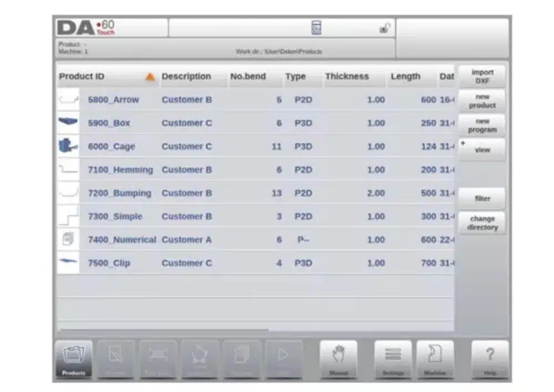This screenshot has height=392, width=554.
Task: Click Customer A description in 7400_Numerical row
Action: tap(187, 240)
